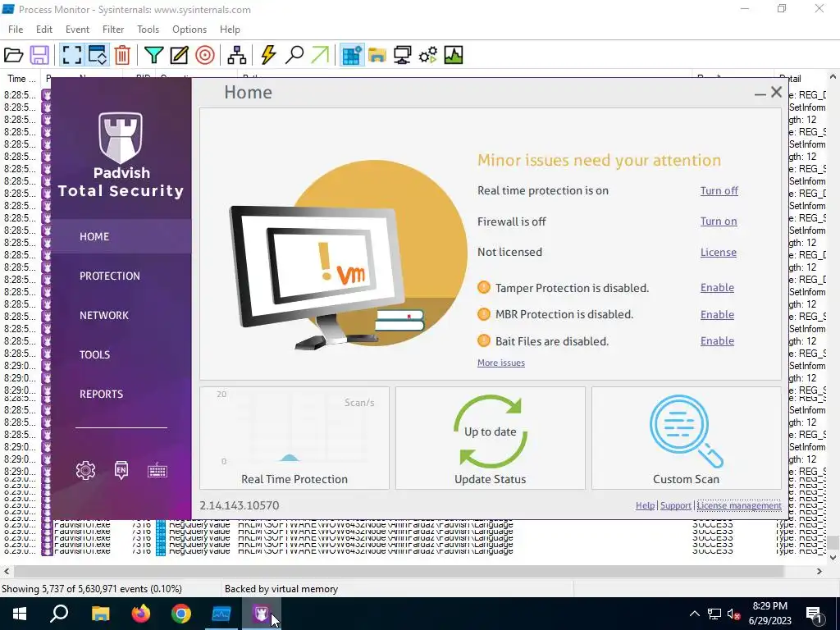Go to PROTECTION section in Padvish
The height and width of the screenshot is (630, 840).
(110, 276)
